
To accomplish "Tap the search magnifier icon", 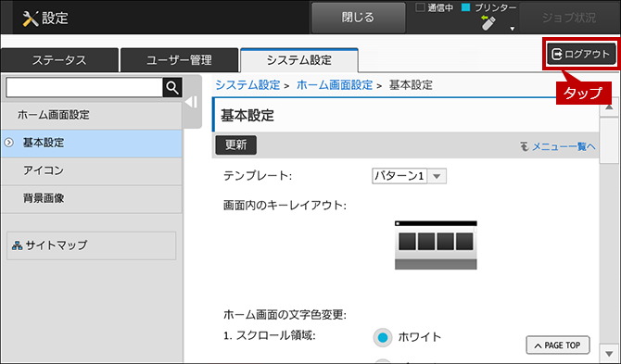I will click(172, 87).
